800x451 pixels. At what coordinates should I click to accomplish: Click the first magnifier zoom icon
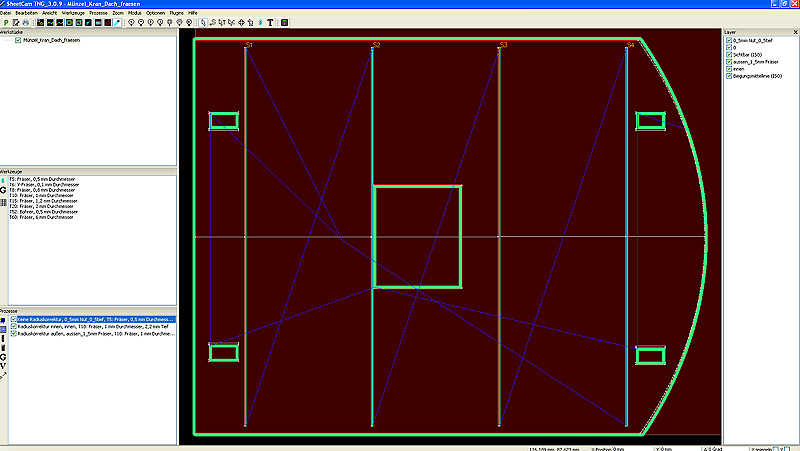tap(131, 22)
